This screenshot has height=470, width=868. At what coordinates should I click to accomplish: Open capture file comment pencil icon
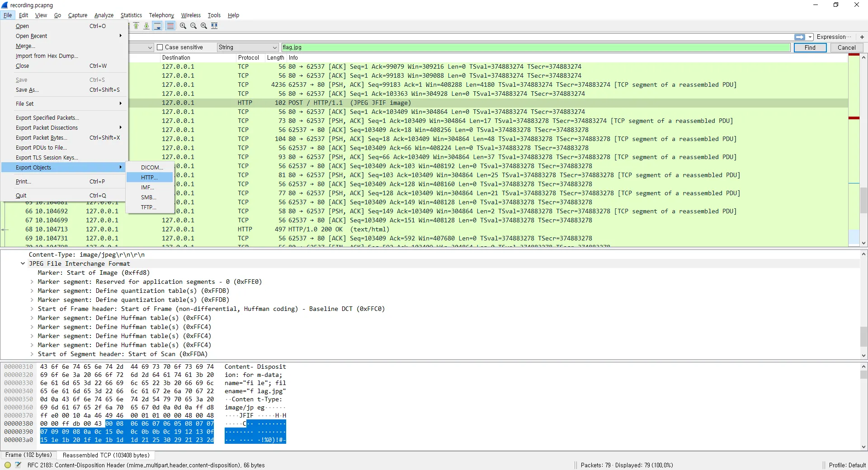tap(18, 465)
